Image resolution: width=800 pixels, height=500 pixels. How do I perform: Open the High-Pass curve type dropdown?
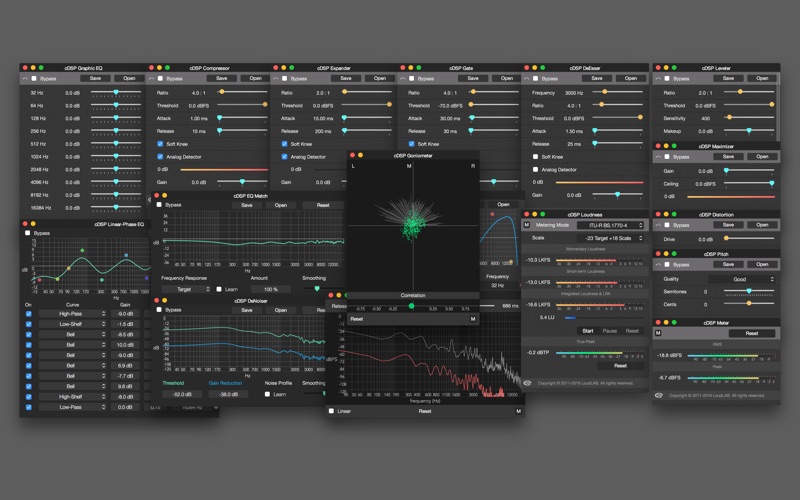(x=72, y=314)
